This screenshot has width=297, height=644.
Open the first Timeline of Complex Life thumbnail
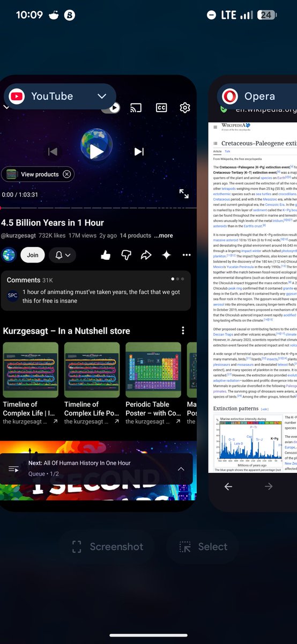31,370
